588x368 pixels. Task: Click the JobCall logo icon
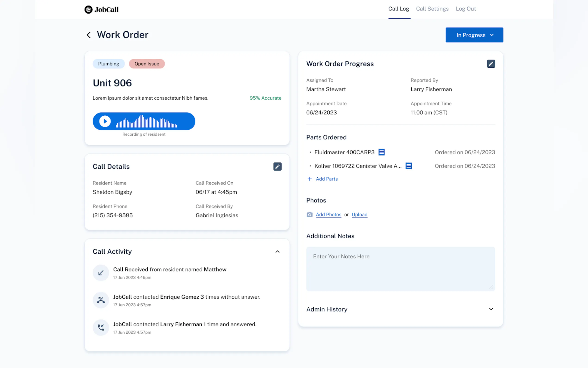88,10
